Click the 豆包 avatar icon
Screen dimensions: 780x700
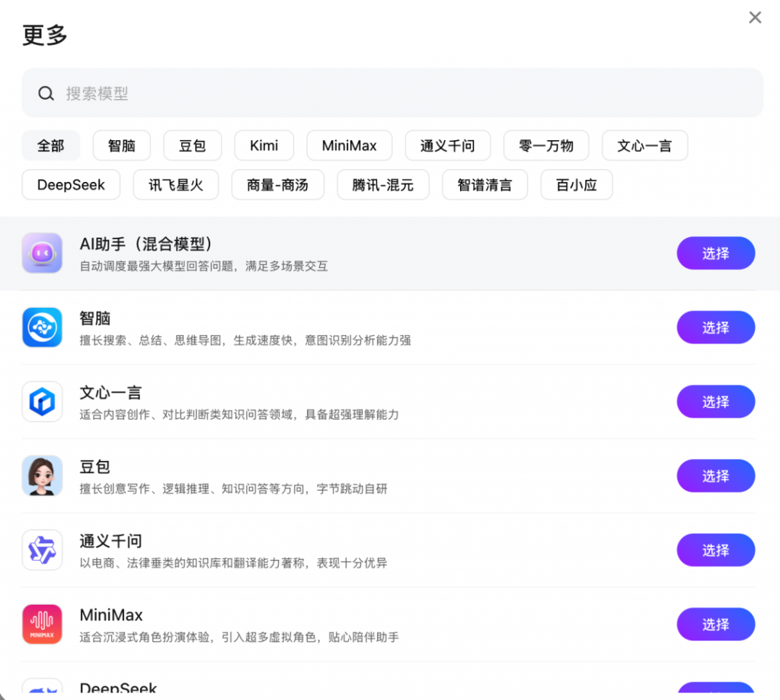point(43,475)
